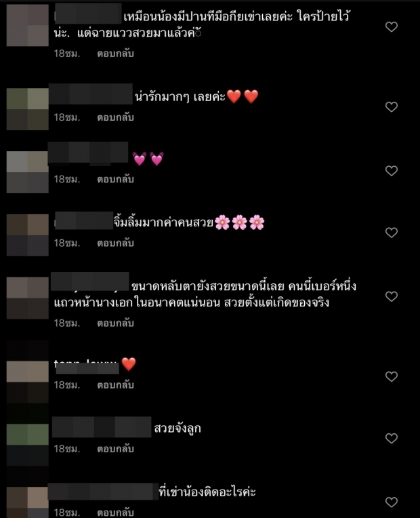Reply to the สวยจังลูก comment
This screenshot has height=518, width=420.
[115, 449]
